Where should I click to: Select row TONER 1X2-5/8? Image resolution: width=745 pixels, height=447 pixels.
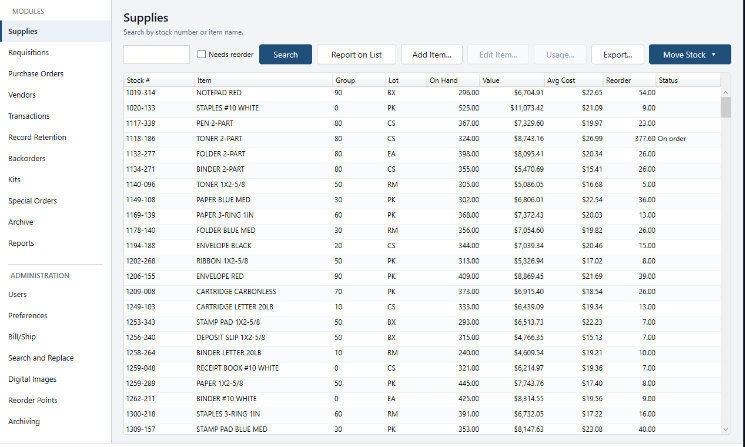(x=422, y=184)
